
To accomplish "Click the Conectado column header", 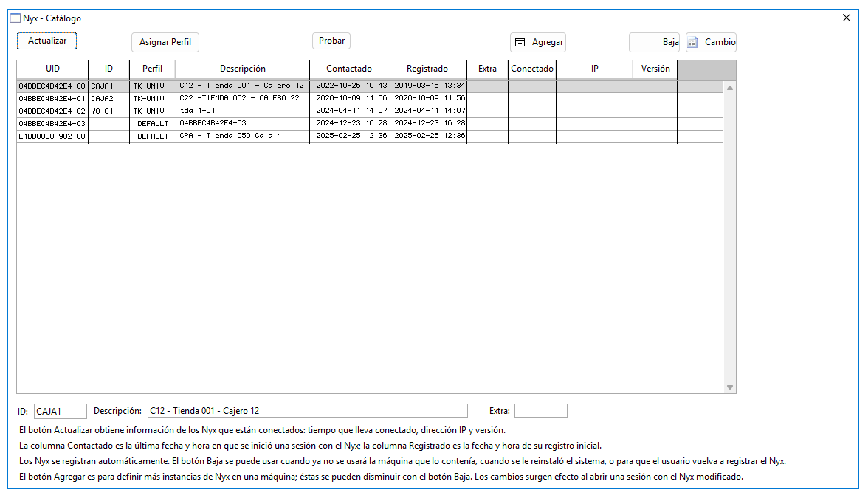I will pyautogui.click(x=532, y=69).
